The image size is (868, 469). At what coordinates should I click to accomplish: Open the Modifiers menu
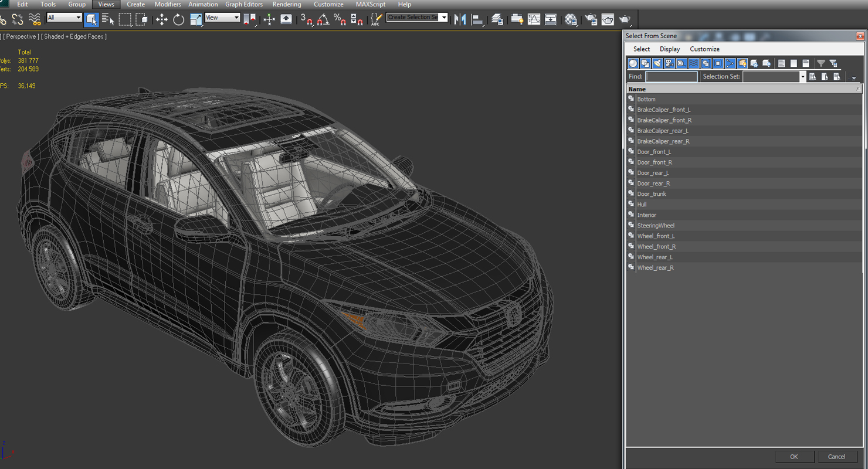[168, 4]
